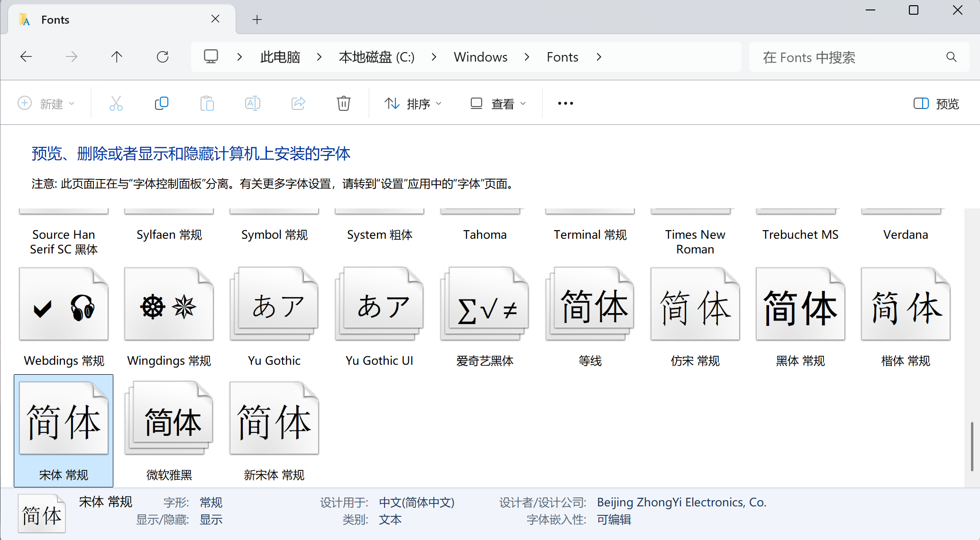Viewport: 980px width, 540px height.
Task: Click the Terminal 常规 label
Action: [x=590, y=235]
